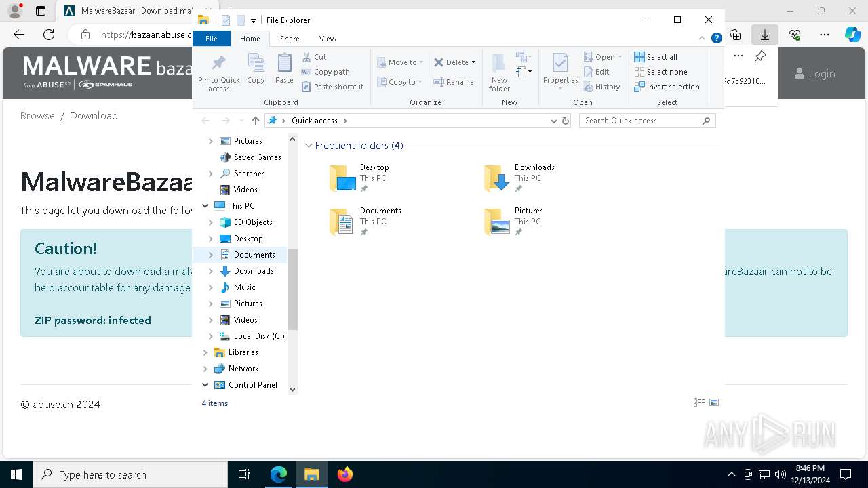Collapse Frequent folders section
The width and height of the screenshot is (868, 488).
coord(309,146)
